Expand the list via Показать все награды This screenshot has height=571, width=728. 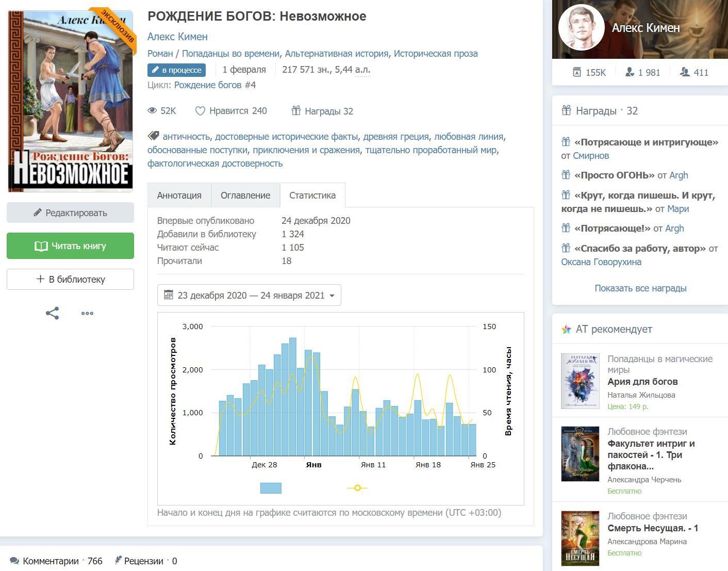pyautogui.click(x=640, y=288)
